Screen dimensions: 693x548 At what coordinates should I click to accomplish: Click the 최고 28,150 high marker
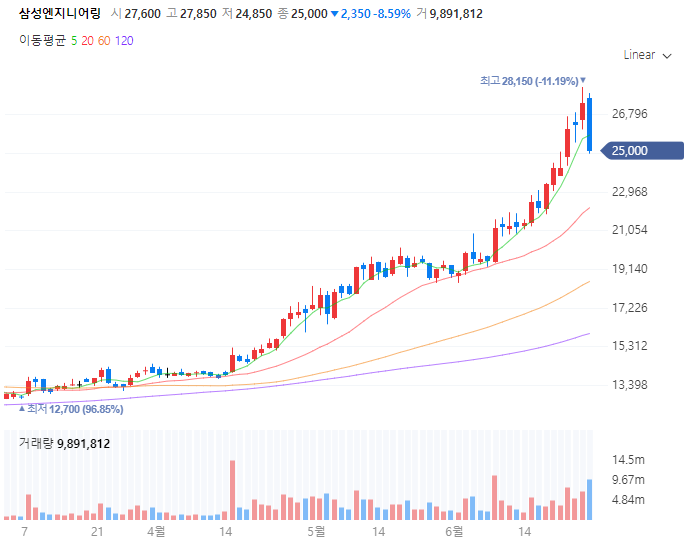533,81
